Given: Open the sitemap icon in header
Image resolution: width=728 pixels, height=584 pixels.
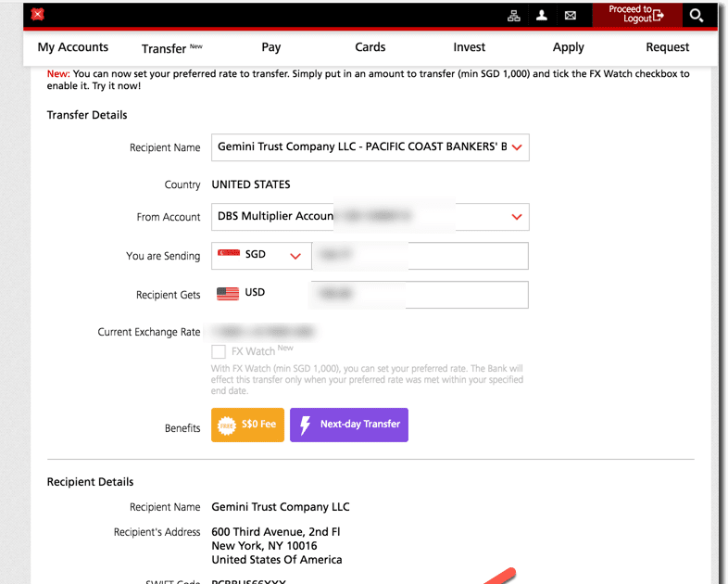Looking at the screenshot, I should (x=513, y=16).
